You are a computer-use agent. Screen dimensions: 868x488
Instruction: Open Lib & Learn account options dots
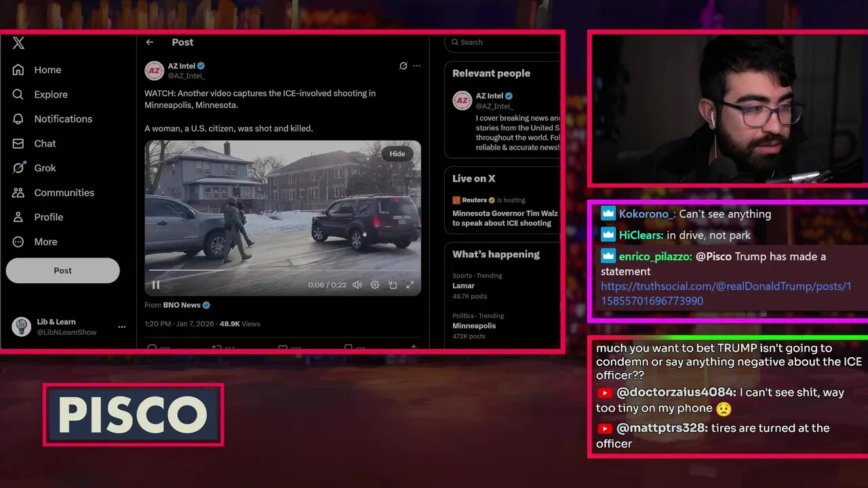point(122,327)
